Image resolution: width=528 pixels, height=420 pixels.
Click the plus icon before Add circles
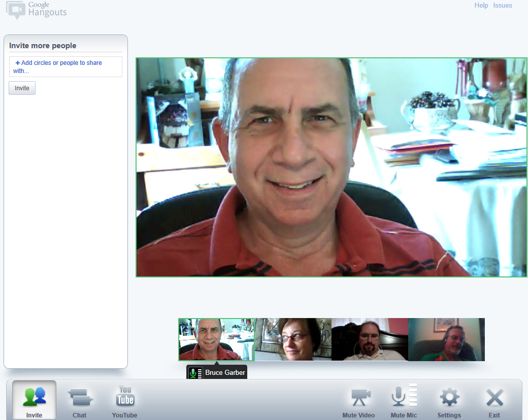coord(18,63)
